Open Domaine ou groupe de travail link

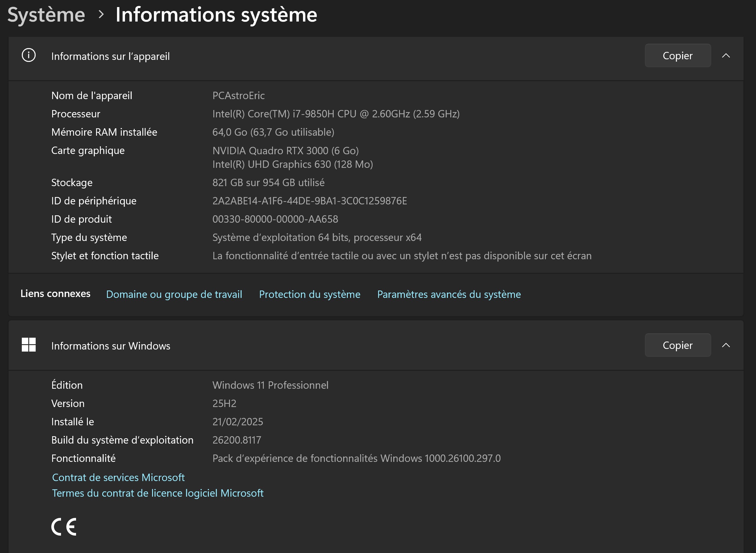click(174, 294)
